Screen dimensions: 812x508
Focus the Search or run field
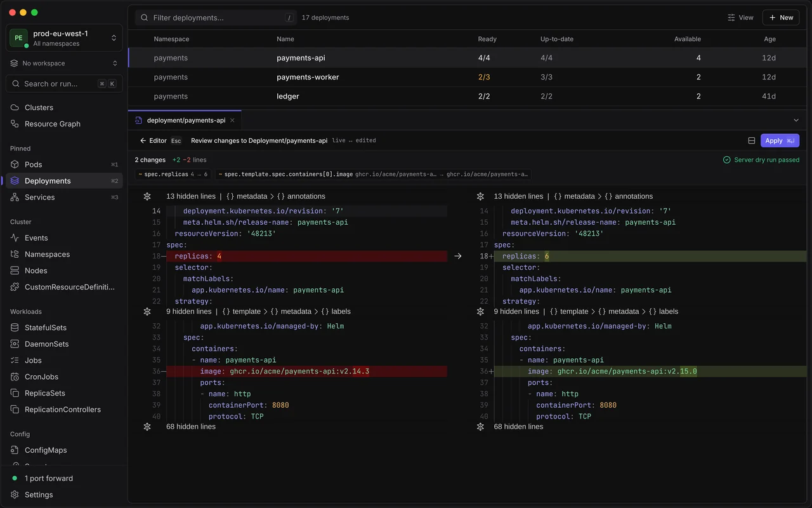tap(64, 84)
